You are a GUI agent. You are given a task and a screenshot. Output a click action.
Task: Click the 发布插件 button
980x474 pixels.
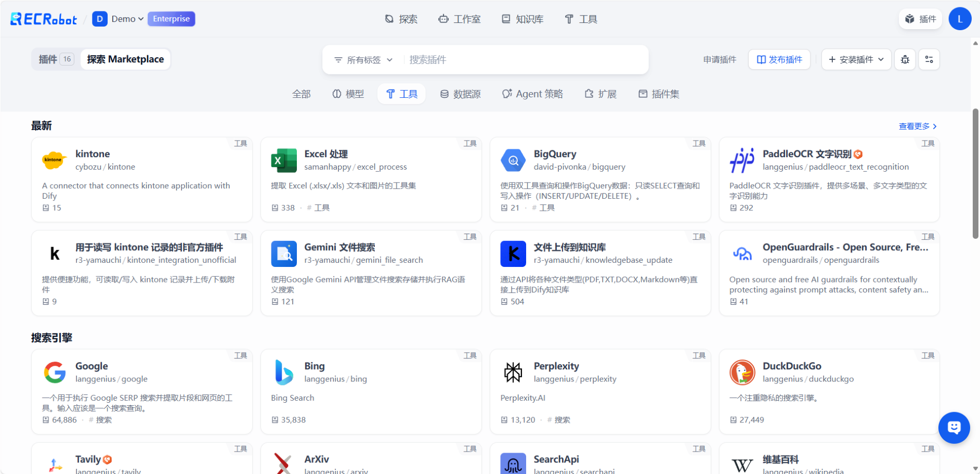(x=779, y=59)
